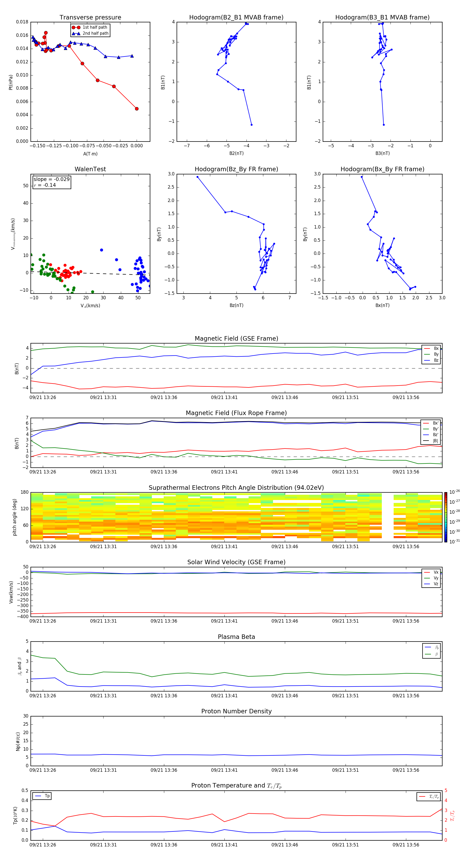The height and width of the screenshot is (868, 473).
Task: Click the 'Transverse pressure' plot title
Action: pyautogui.click(x=90, y=18)
